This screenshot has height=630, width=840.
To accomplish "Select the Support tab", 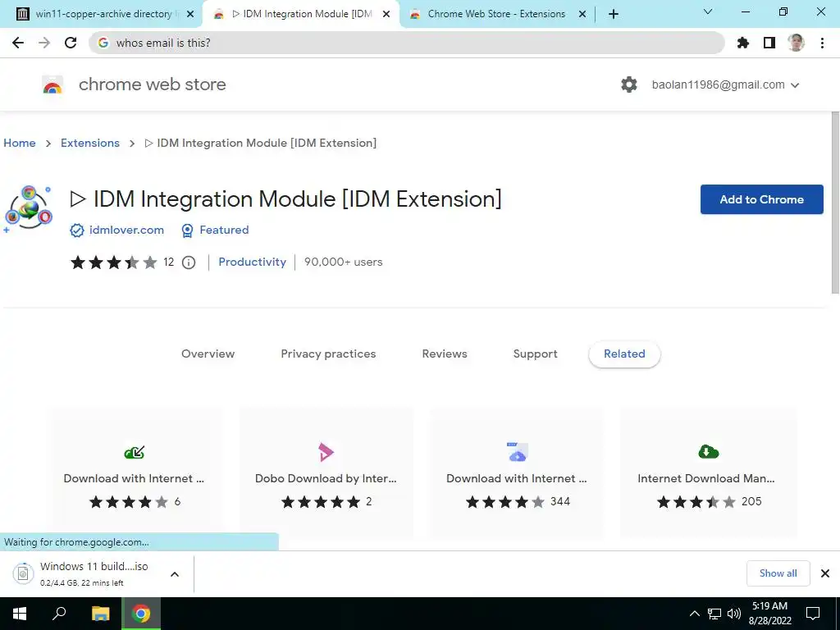I will pos(535,354).
